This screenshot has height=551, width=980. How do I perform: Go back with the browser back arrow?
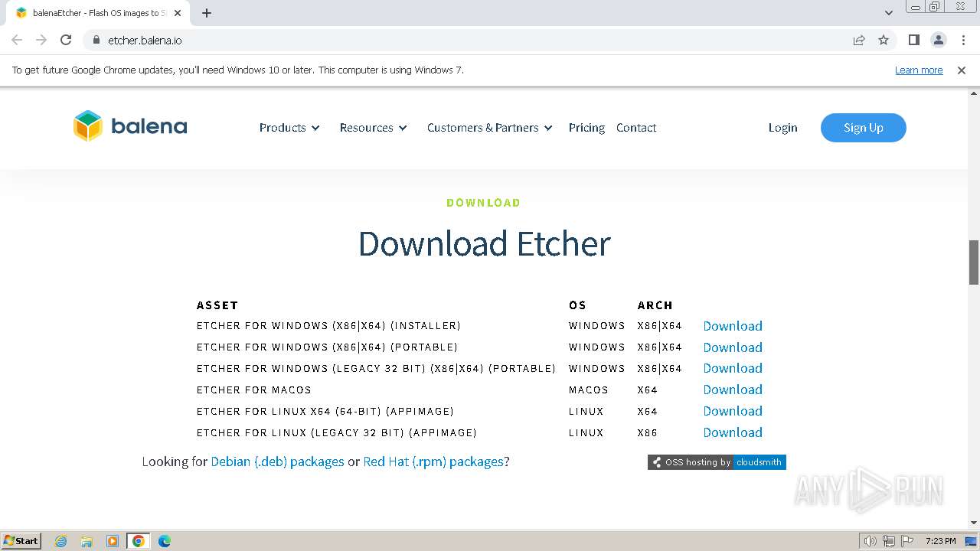pos(17,40)
